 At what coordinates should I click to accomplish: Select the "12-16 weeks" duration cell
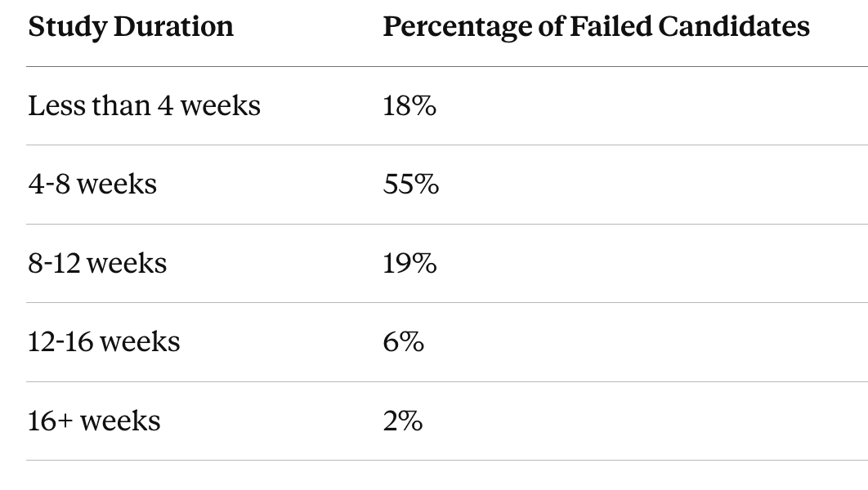pos(104,342)
